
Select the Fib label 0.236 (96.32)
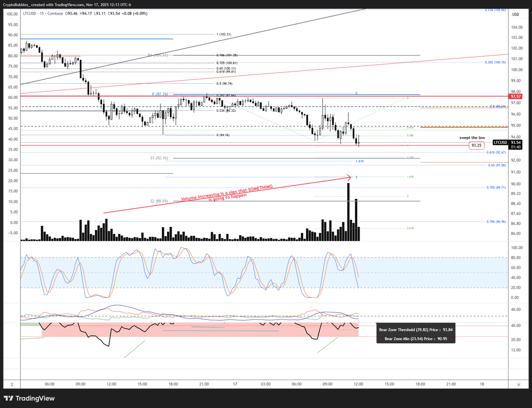pyautogui.click(x=227, y=111)
